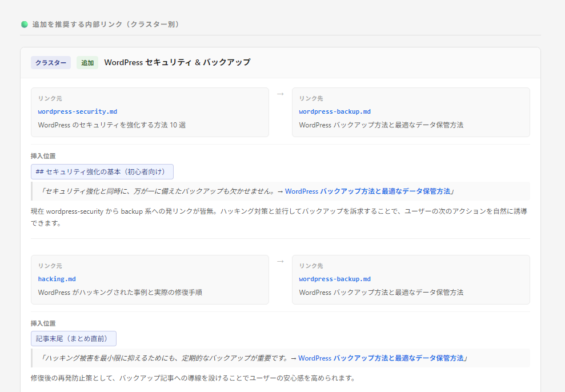565x392 pixels.
Task: Select the WordPress セキュリティ & バックアップ cluster title
Action: pyautogui.click(x=177, y=62)
